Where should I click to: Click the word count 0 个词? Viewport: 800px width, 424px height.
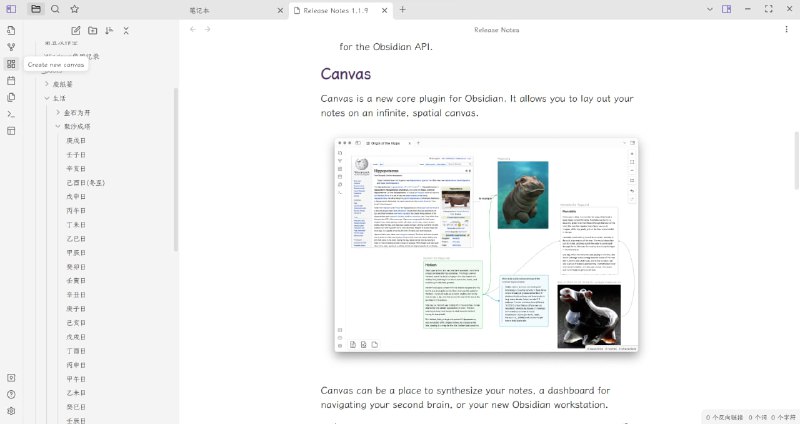pyautogui.click(x=758, y=417)
